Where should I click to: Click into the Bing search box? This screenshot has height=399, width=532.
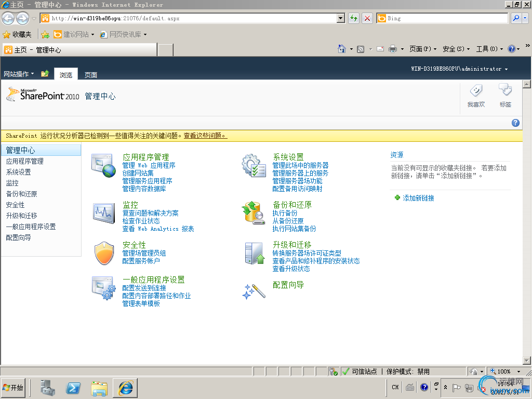point(446,18)
